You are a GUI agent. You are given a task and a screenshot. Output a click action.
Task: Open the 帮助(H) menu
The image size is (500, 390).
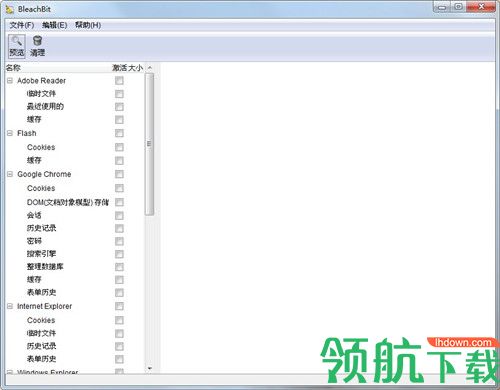88,25
